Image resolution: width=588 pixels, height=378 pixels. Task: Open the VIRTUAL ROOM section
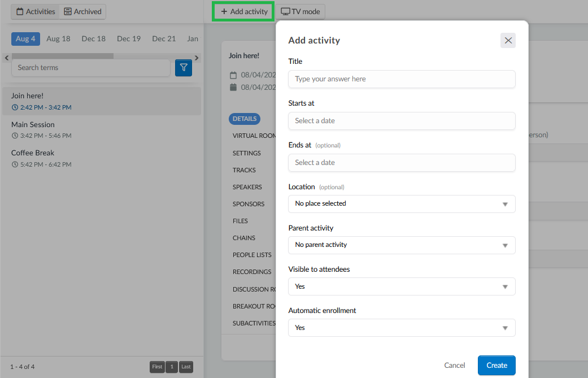(x=254, y=136)
